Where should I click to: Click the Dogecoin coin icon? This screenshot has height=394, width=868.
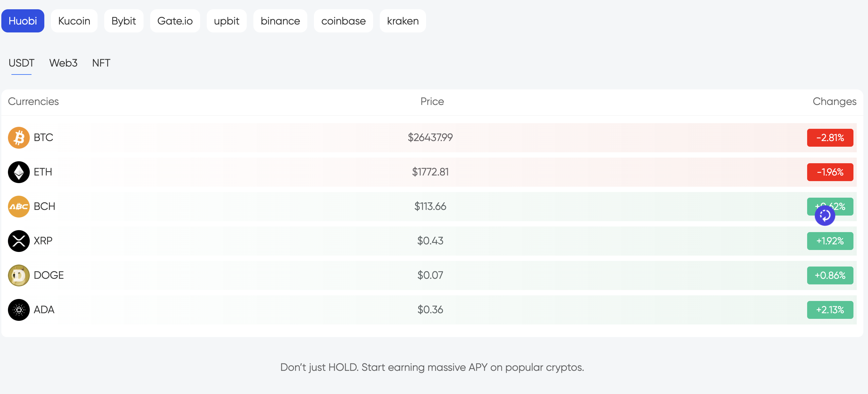click(19, 275)
